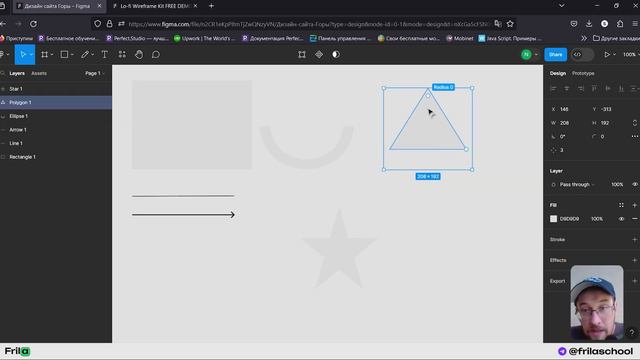Open the Pass through blend mode dropdown
Viewport: 640px width, 360px height.
(576, 184)
